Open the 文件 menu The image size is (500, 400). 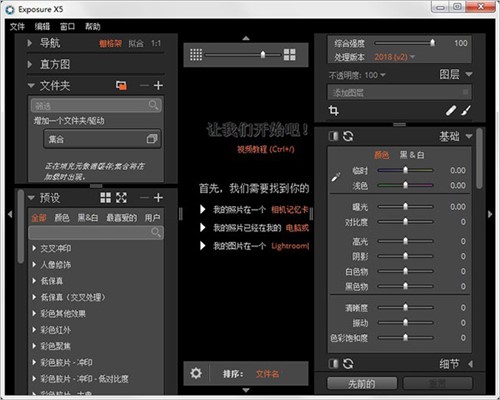(x=17, y=26)
